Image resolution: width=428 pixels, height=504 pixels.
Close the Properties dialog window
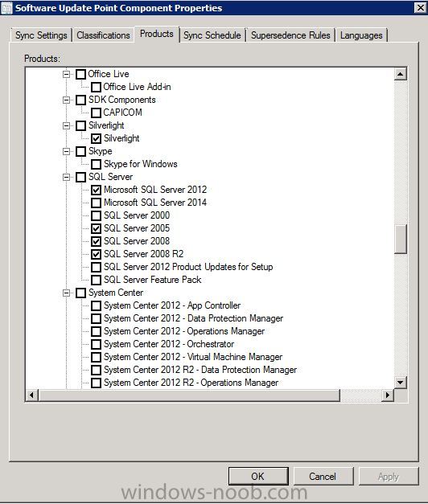click(420, 8)
